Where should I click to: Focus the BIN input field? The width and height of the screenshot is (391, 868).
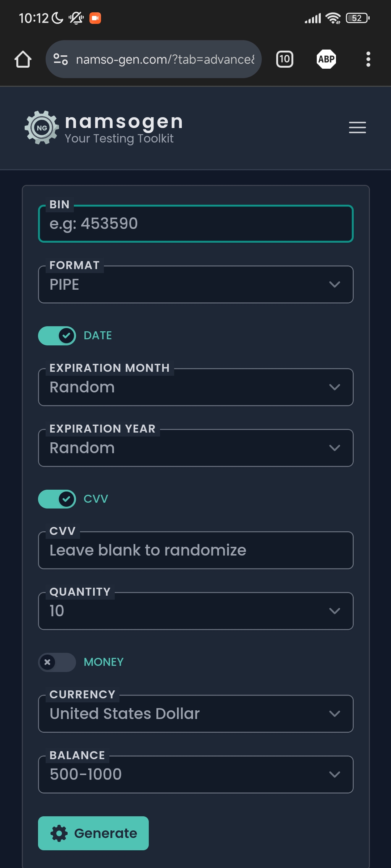(195, 224)
